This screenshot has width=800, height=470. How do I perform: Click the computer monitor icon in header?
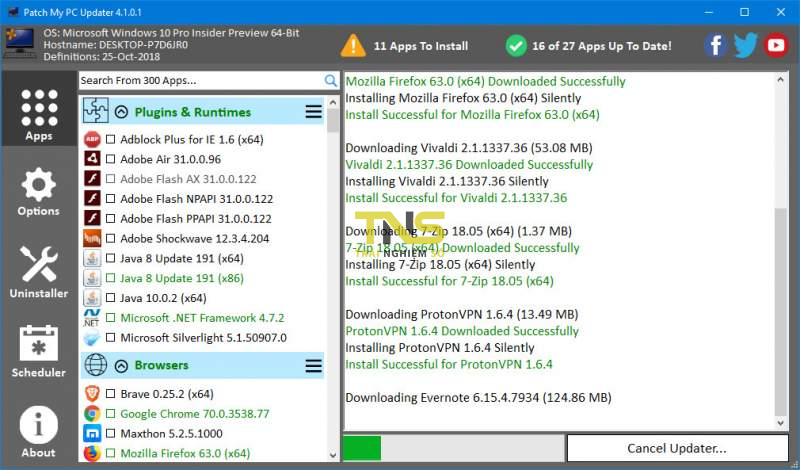[x=20, y=44]
